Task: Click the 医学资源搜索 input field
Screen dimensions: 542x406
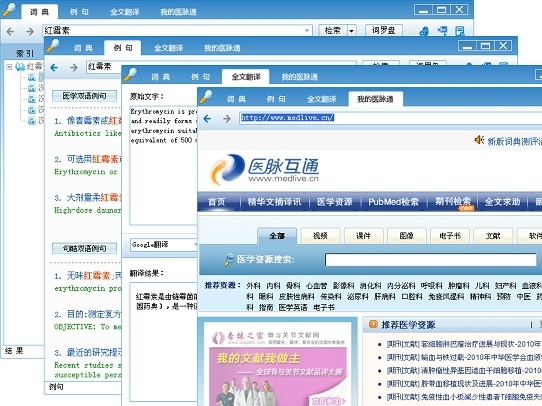Action: [x=431, y=259]
